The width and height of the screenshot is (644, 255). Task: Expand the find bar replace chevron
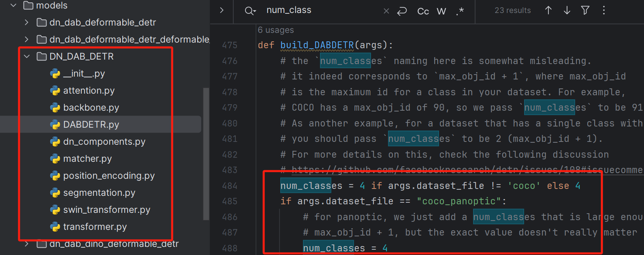222,10
